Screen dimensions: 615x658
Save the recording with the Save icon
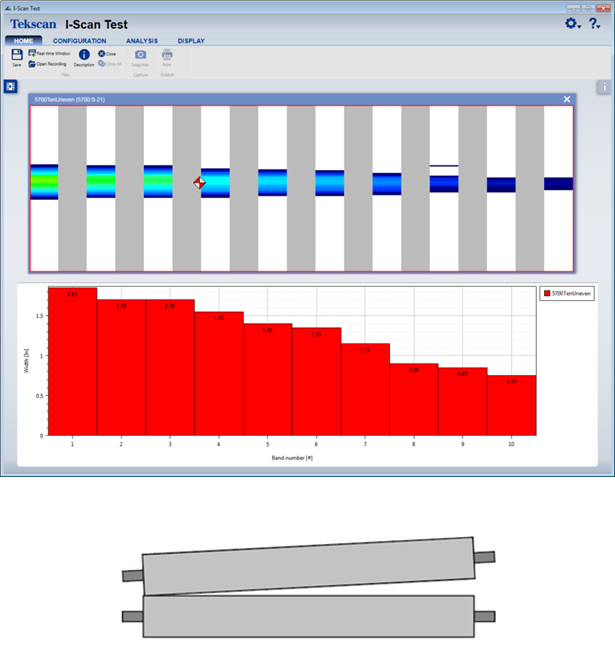pos(17,57)
